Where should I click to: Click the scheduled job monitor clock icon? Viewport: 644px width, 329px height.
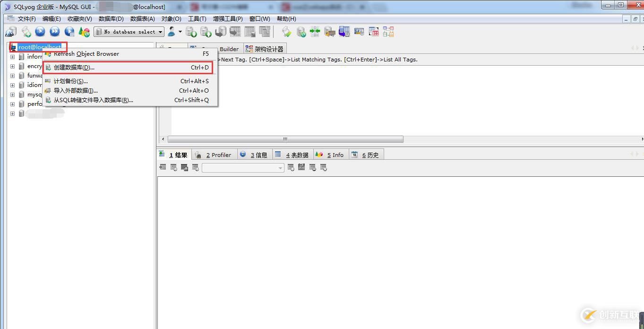tap(344, 32)
